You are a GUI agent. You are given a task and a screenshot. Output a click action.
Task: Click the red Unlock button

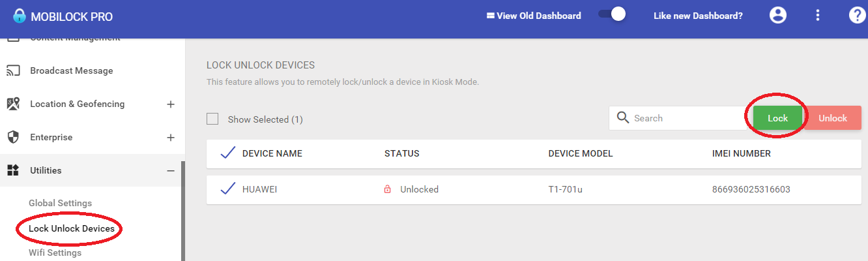click(833, 118)
